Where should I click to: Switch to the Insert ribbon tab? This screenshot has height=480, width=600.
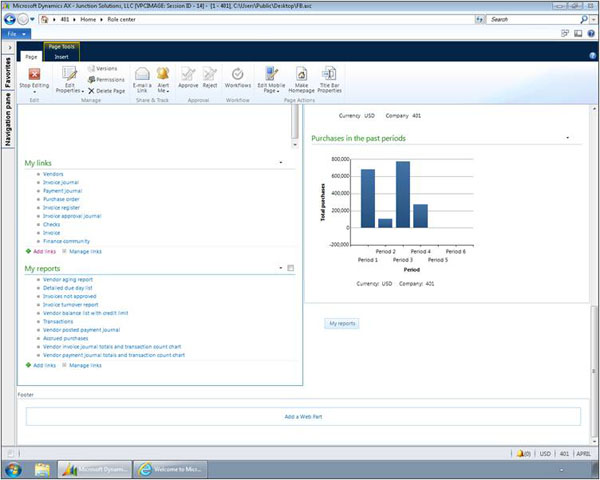[x=61, y=57]
